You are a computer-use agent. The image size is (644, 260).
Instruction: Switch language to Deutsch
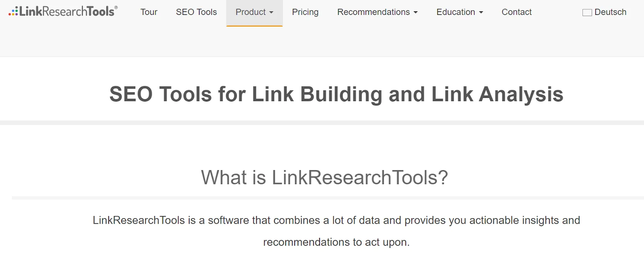(x=610, y=12)
